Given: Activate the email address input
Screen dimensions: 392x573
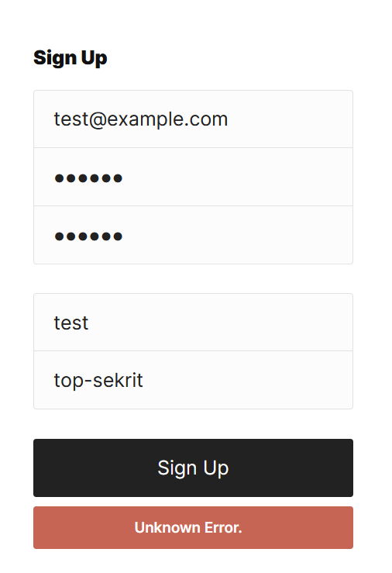Looking at the screenshot, I should tap(193, 119).
